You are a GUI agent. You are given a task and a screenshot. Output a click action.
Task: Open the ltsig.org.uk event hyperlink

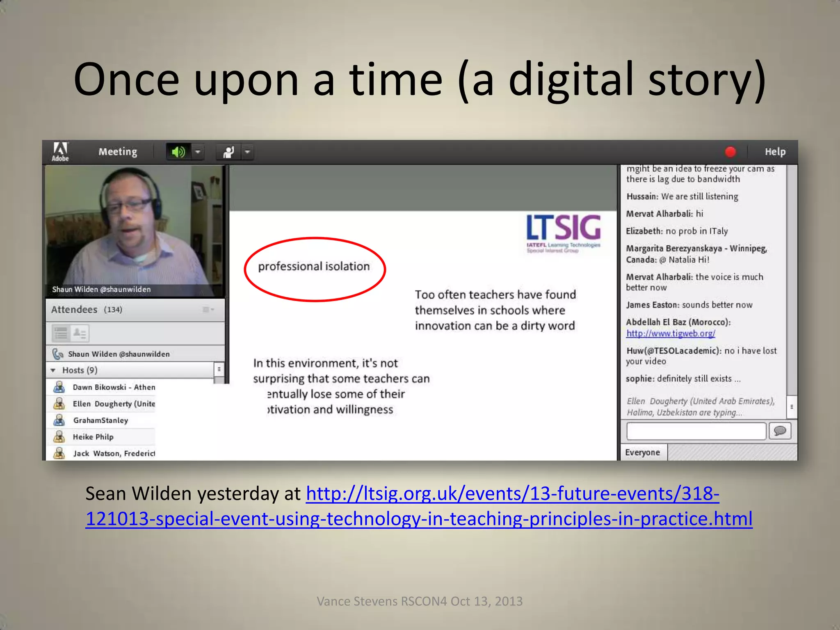(419, 506)
